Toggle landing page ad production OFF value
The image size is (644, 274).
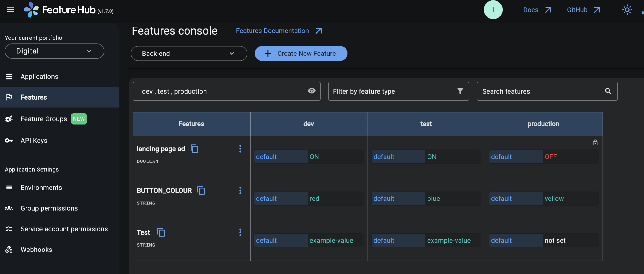point(550,157)
